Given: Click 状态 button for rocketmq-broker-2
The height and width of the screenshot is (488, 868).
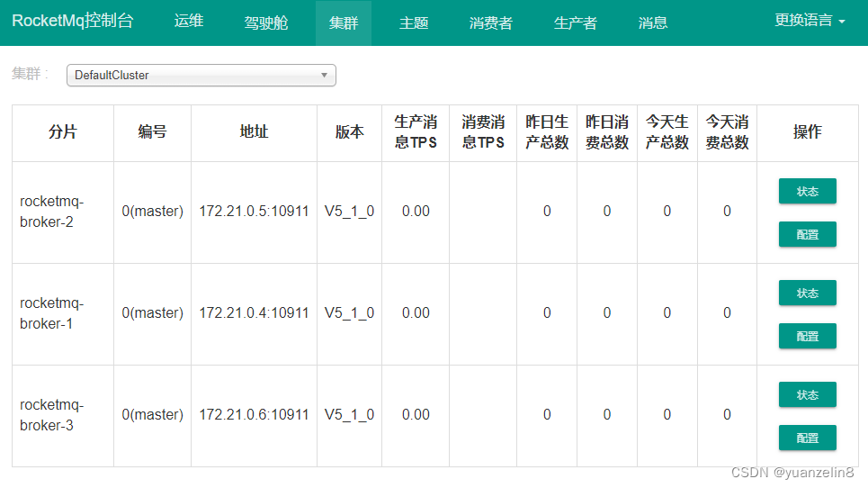Looking at the screenshot, I should [807, 191].
